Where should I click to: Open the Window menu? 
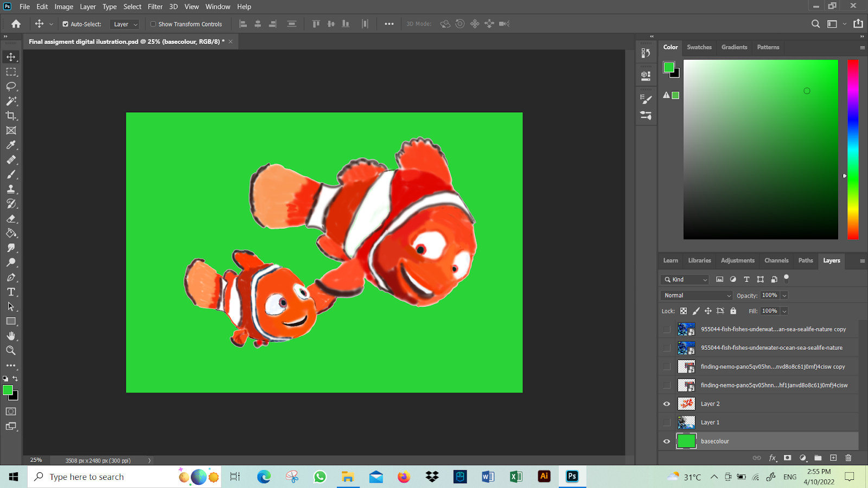click(x=218, y=7)
